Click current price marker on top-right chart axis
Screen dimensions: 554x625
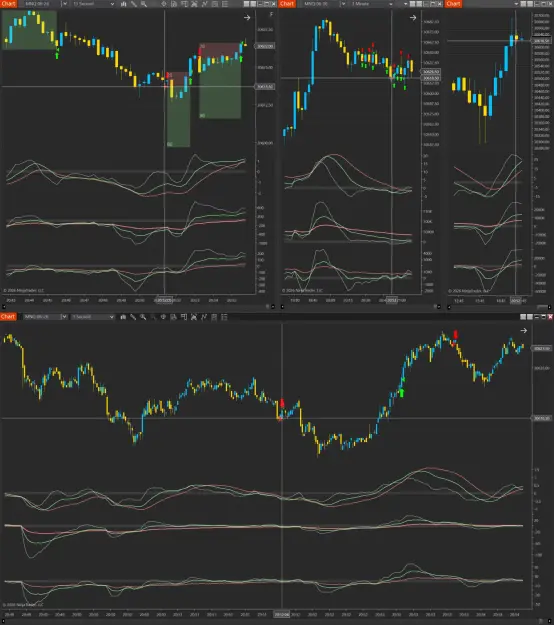pyautogui.click(x=542, y=41)
